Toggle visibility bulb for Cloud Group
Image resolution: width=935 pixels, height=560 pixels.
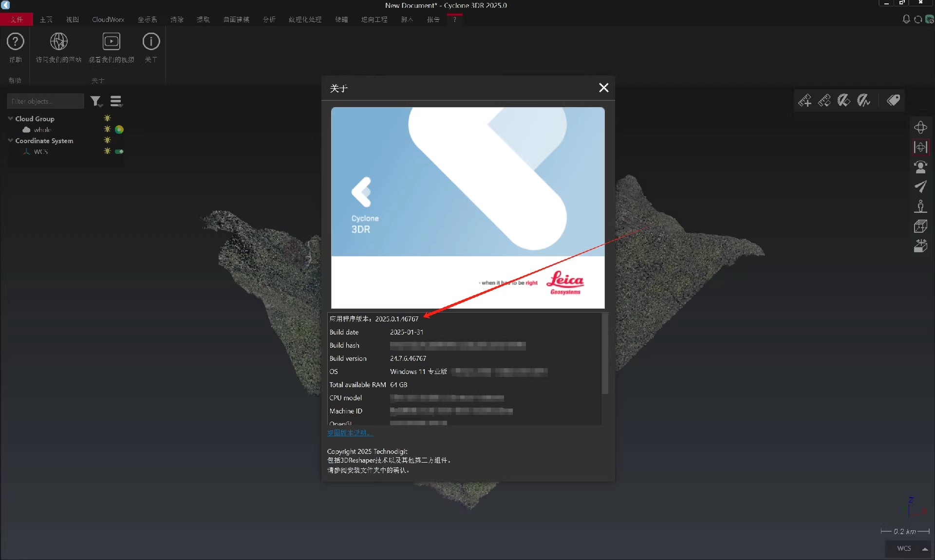click(107, 118)
